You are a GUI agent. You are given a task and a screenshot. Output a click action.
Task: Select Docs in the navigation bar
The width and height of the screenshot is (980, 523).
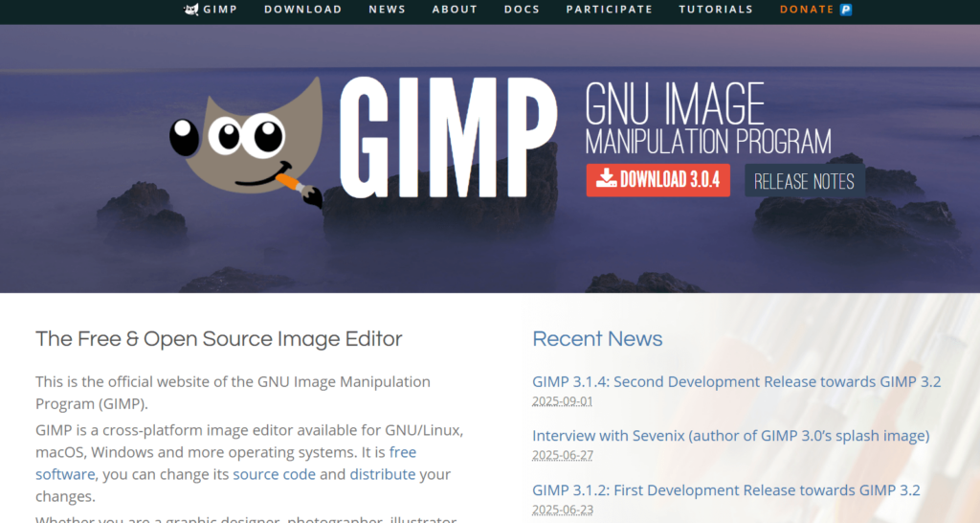pyautogui.click(x=522, y=10)
